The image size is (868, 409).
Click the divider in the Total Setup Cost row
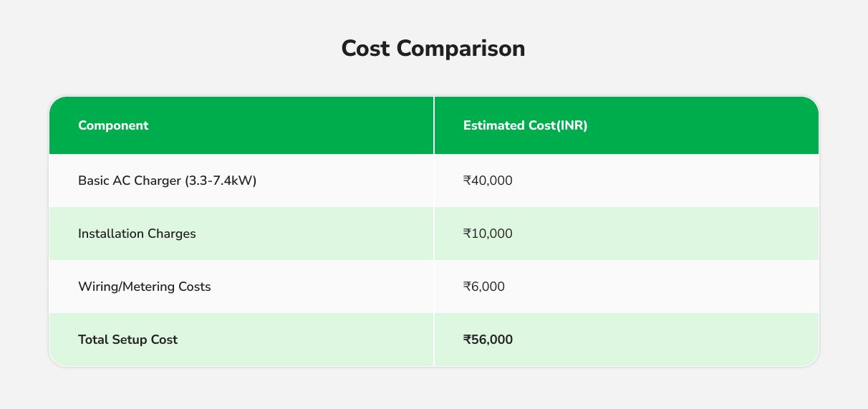pos(434,340)
